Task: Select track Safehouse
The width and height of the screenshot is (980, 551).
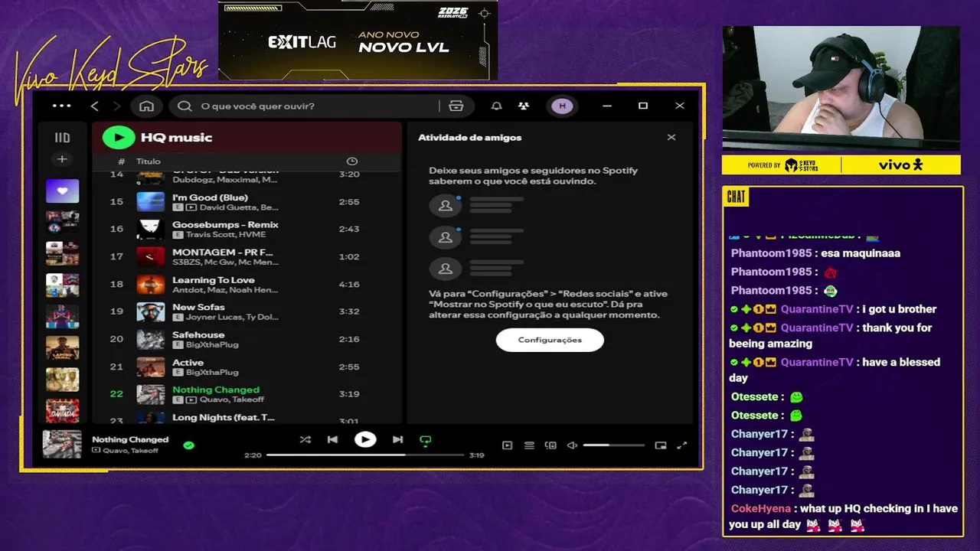Action: (247, 339)
